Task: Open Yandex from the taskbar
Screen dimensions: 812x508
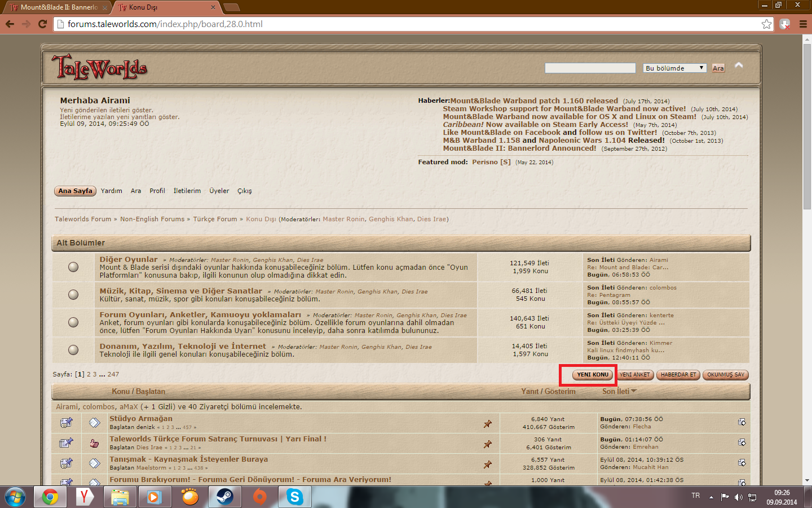Action: point(85,497)
